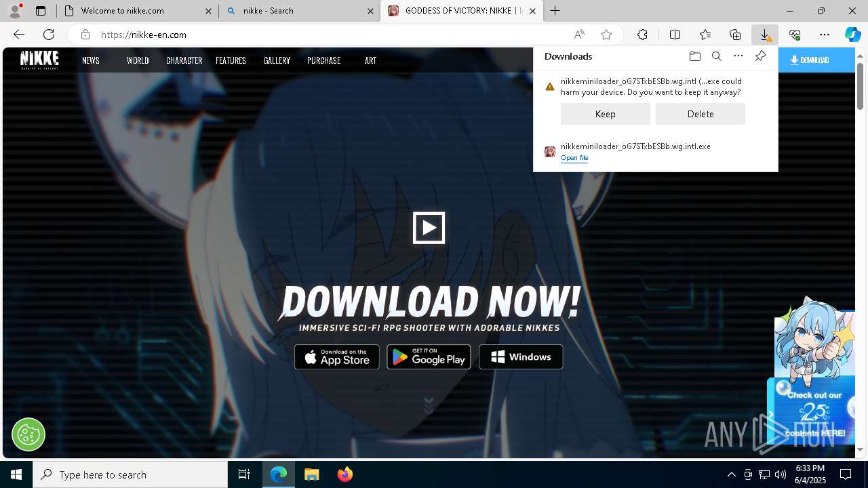Image resolution: width=868 pixels, height=488 pixels.
Task: Launch Firefox from taskbar
Action: point(344,474)
